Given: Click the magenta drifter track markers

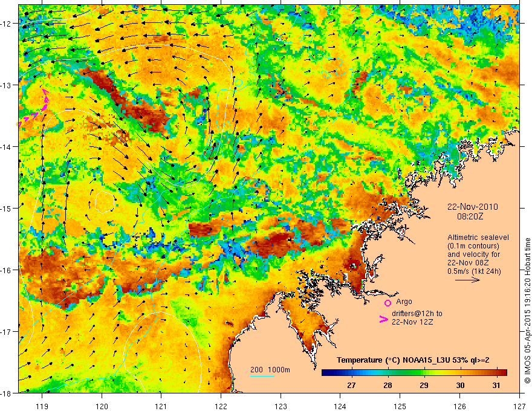Looking at the screenshot, I should [33, 109].
